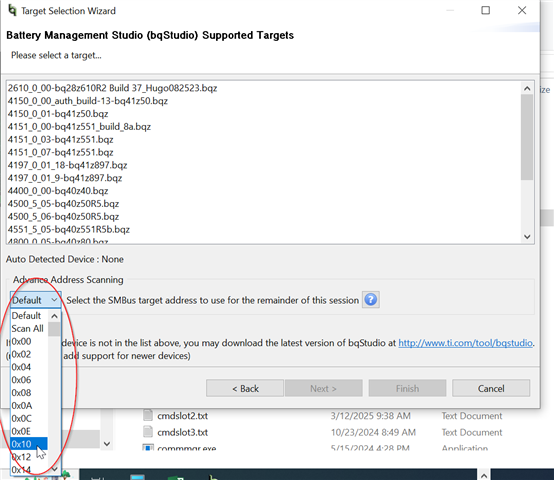Screen dimensions: 554x480
Task: Click the bqStudio wizard title icon
Action: (x=12, y=11)
